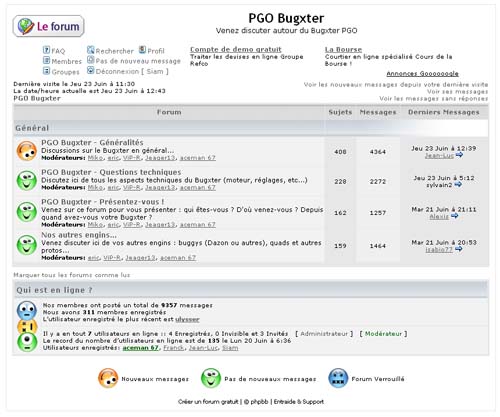Open Jean-Luc in registered users list

pos(203,348)
